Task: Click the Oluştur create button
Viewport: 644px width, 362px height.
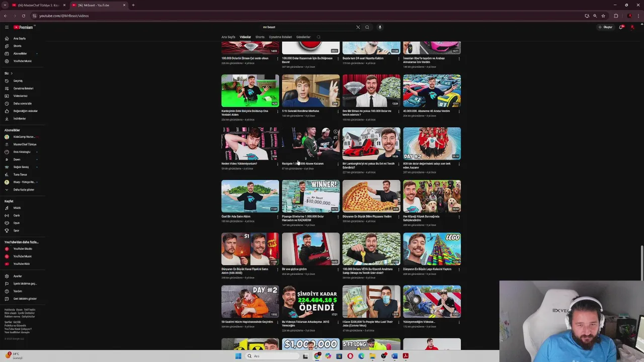Action: tap(605, 27)
